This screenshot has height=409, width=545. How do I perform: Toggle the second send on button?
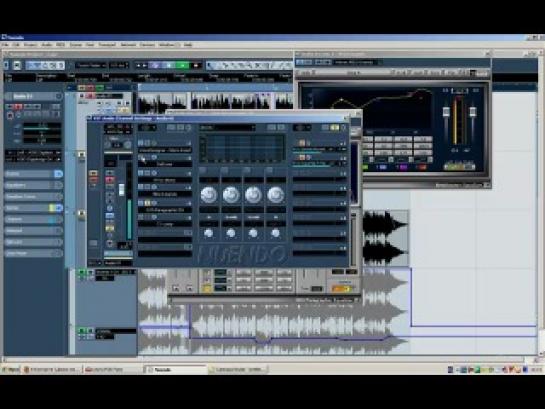(x=302, y=158)
